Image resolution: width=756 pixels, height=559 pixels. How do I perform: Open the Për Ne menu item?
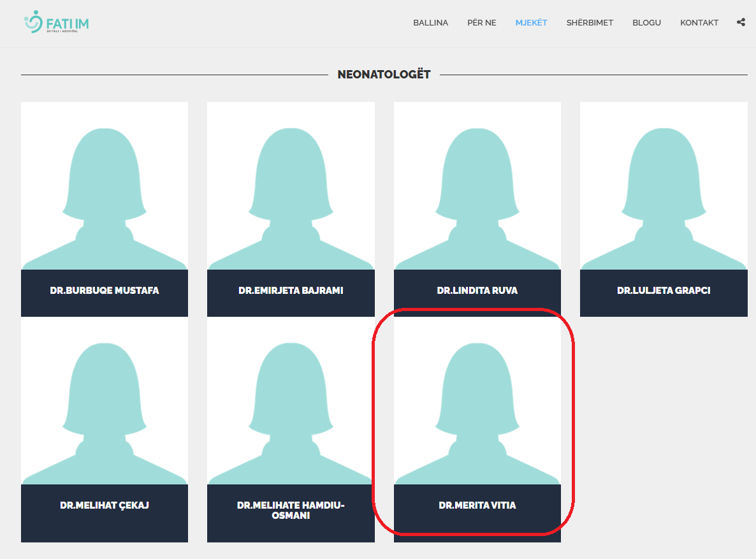pyautogui.click(x=481, y=23)
